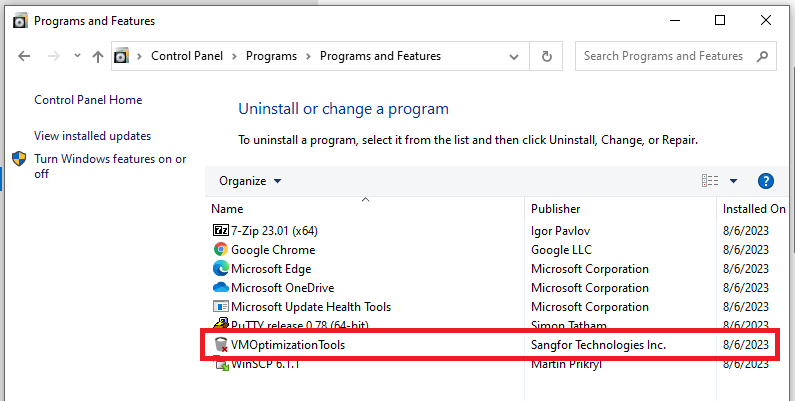Image resolution: width=795 pixels, height=401 pixels.
Task: Sort by the Installed On column header
Action: [754, 209]
